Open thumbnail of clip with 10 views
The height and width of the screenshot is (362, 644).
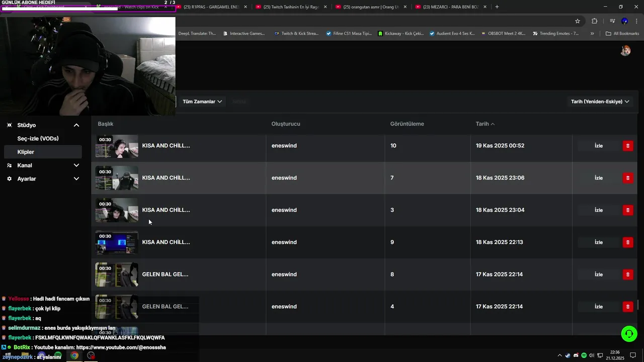pos(117,146)
